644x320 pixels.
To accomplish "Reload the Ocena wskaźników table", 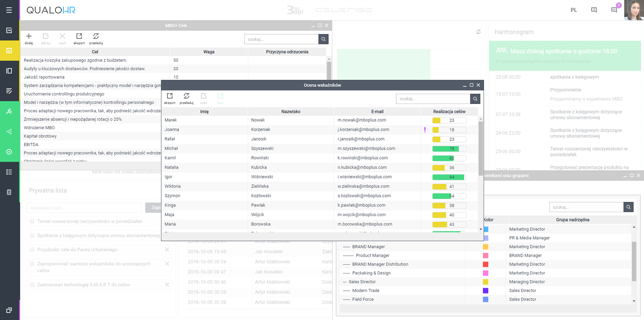I will point(186,99).
